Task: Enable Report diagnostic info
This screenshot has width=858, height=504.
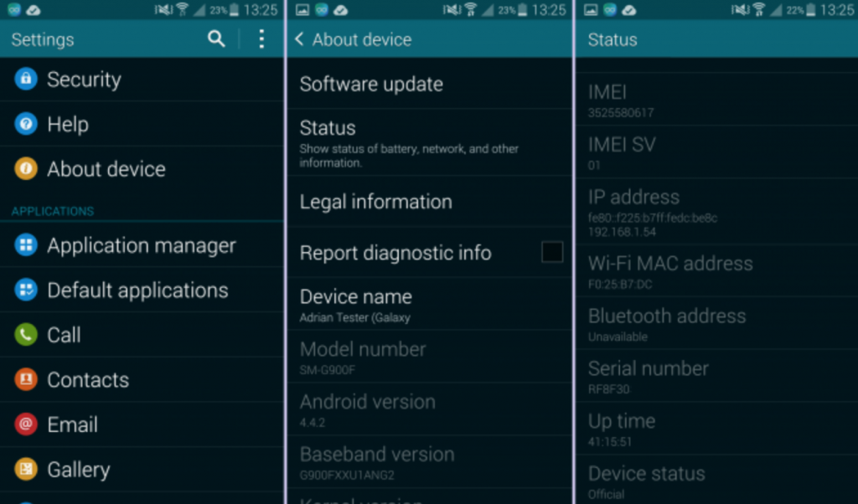Action: pos(550,252)
